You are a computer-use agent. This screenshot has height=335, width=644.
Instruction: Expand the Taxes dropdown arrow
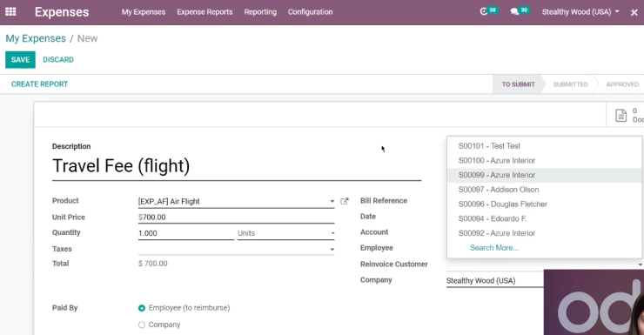(x=332, y=249)
